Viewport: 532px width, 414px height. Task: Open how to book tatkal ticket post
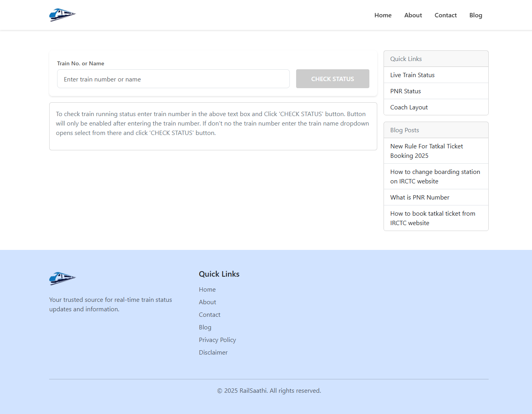432,218
